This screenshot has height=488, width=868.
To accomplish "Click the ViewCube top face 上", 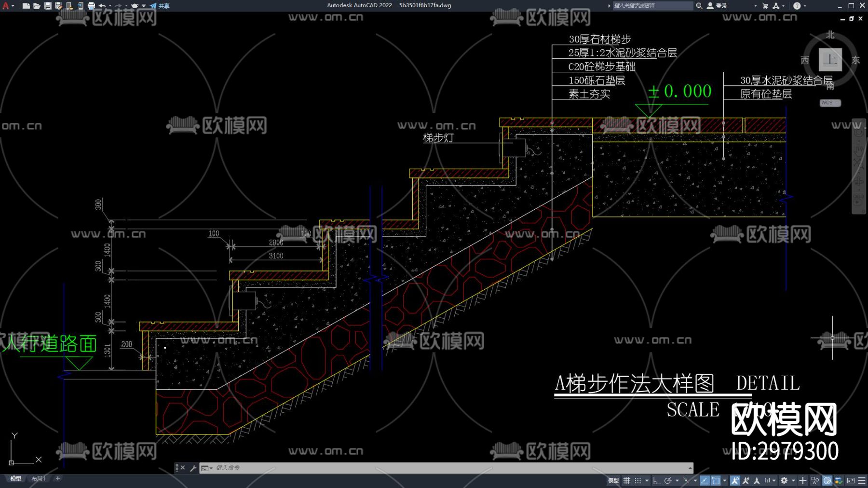I will click(x=830, y=60).
